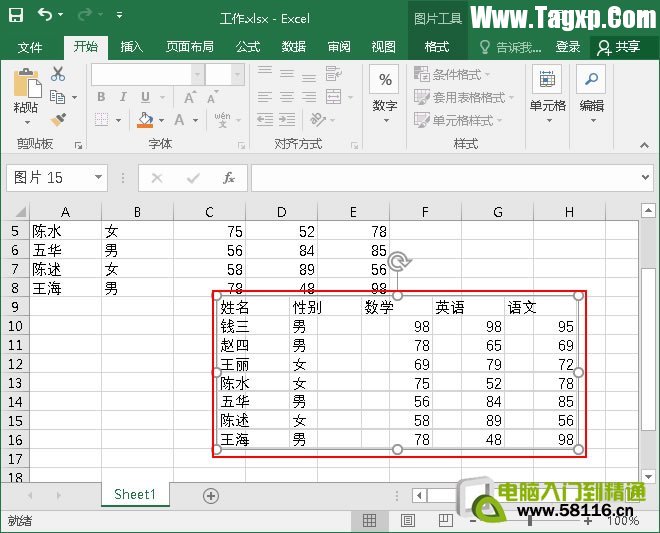Click the Decrease Indent icon
The width and height of the screenshot is (660, 533).
(265, 120)
